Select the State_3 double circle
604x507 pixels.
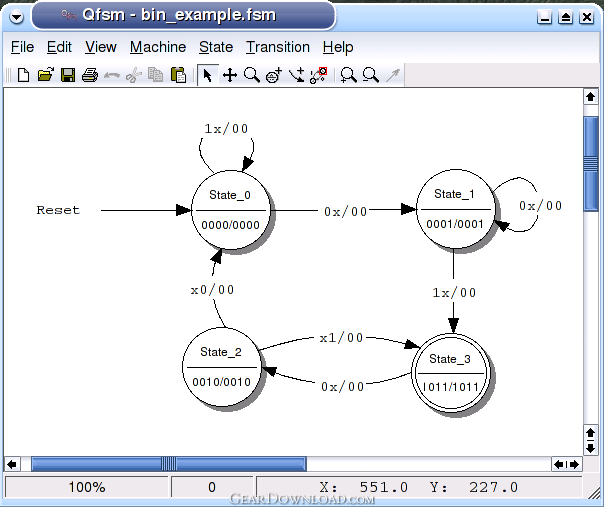451,373
